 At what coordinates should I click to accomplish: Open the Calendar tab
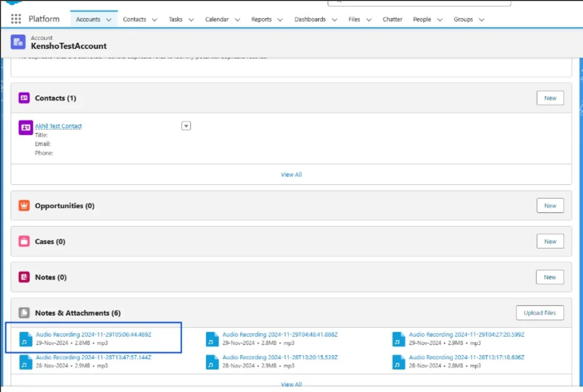point(217,19)
